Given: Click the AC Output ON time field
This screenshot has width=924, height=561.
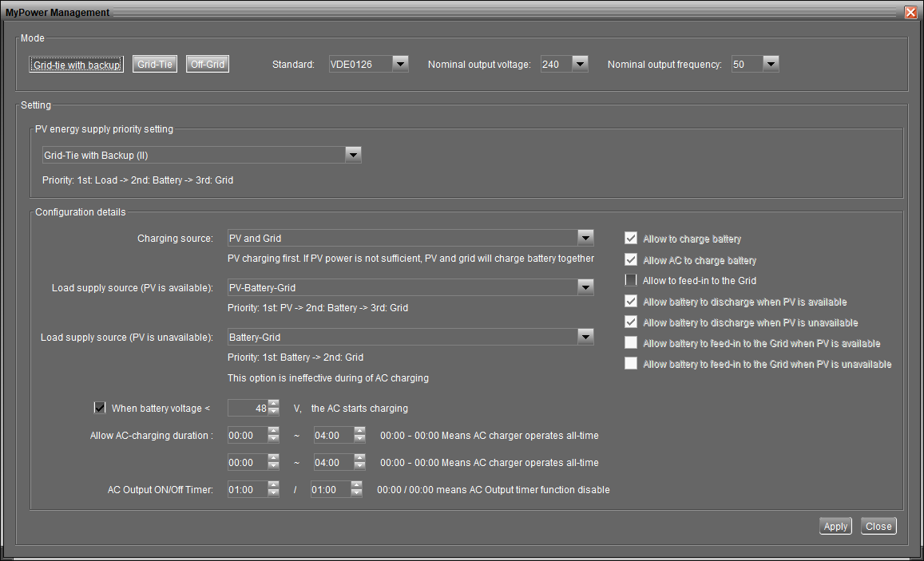Looking at the screenshot, I should click(x=246, y=489).
